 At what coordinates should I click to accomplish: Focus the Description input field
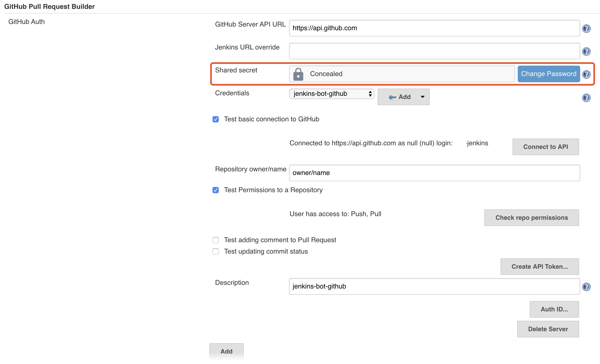[434, 286]
